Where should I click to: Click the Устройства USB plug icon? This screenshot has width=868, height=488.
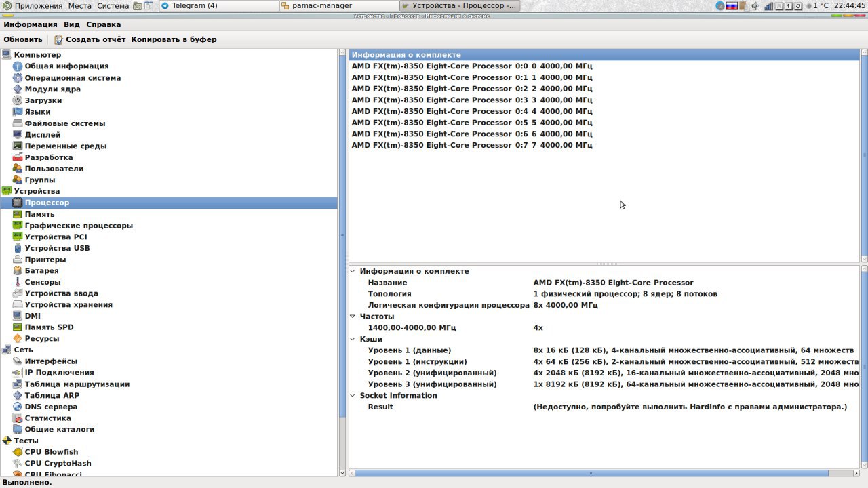coord(18,248)
